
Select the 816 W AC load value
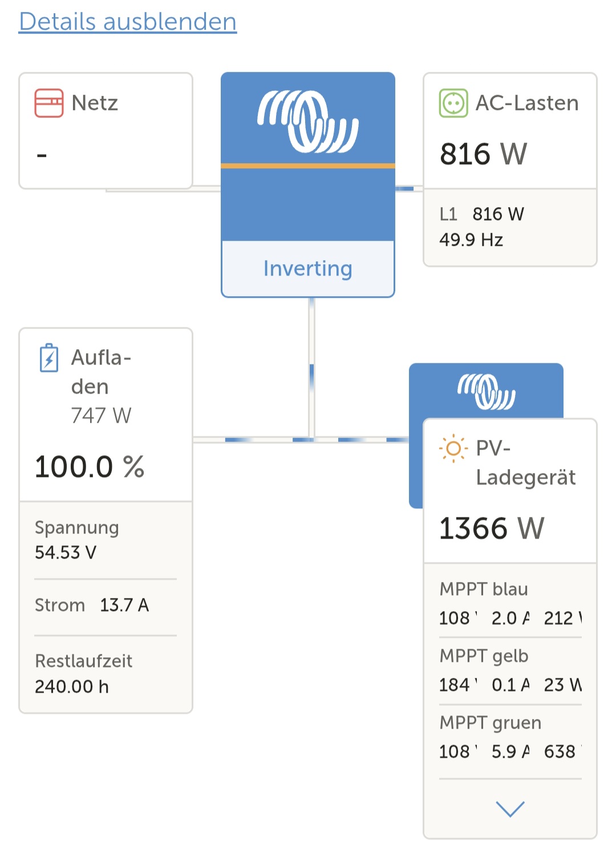point(484,154)
